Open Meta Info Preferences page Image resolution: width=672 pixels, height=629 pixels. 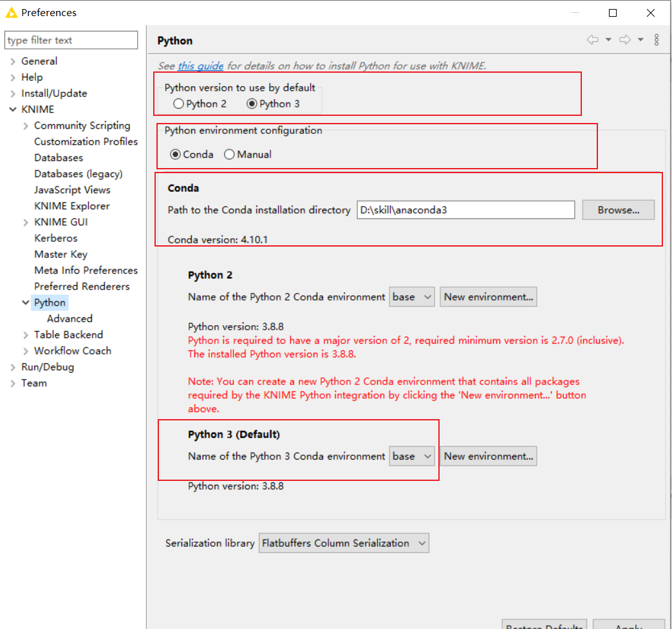(86, 270)
